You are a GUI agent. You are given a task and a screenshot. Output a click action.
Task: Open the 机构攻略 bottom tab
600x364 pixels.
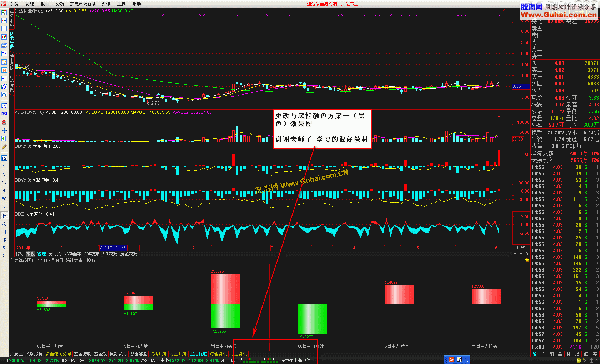click(158, 354)
